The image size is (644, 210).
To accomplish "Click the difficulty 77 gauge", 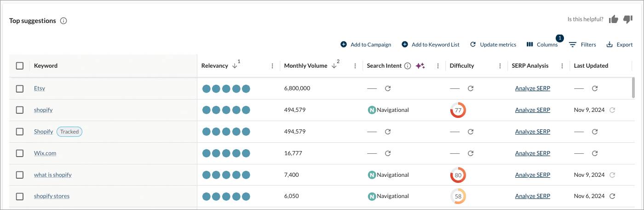I will [x=458, y=110].
